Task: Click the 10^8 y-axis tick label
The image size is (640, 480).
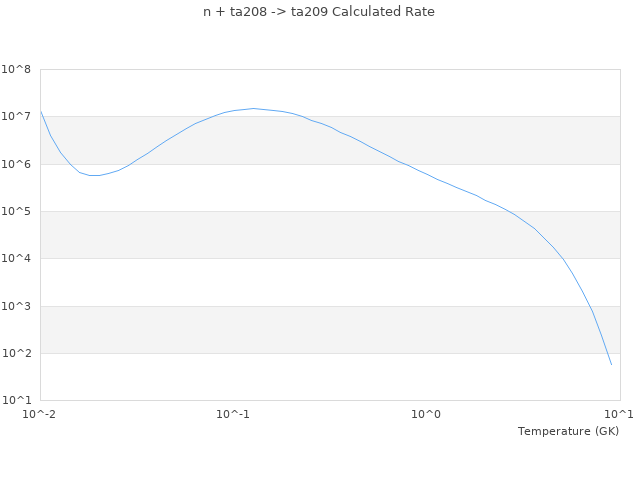Action: [16, 70]
